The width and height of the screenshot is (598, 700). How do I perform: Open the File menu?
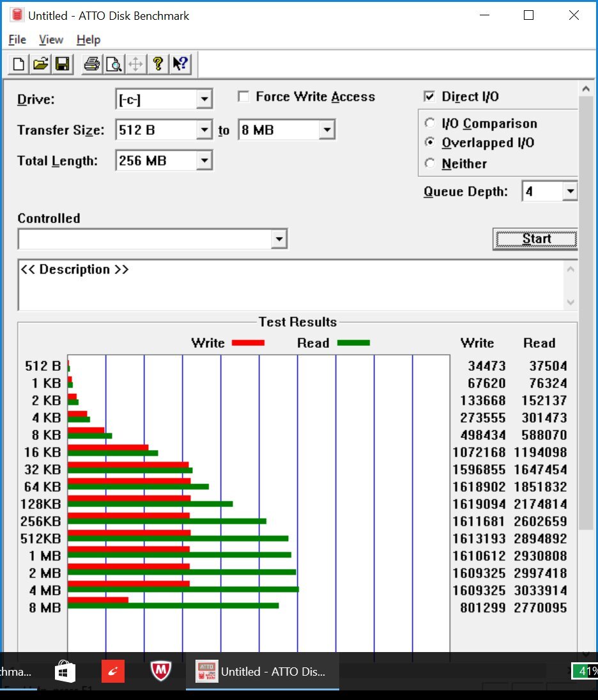pos(17,40)
